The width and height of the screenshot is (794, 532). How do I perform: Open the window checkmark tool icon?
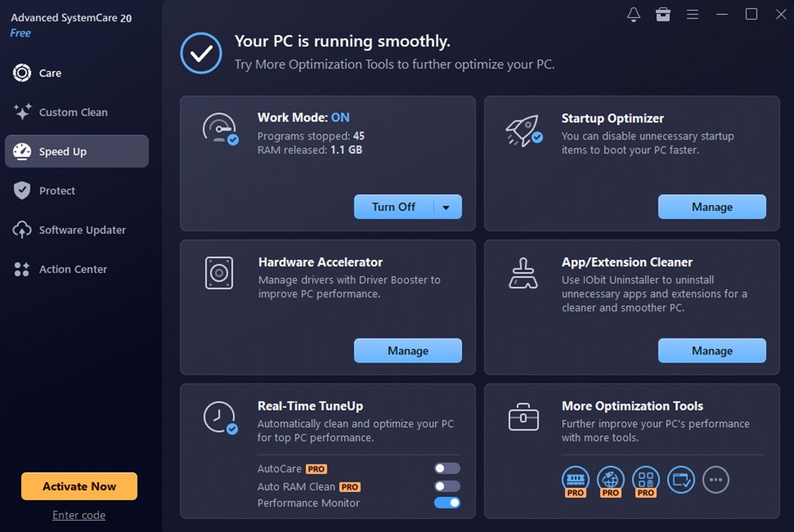[x=681, y=479]
